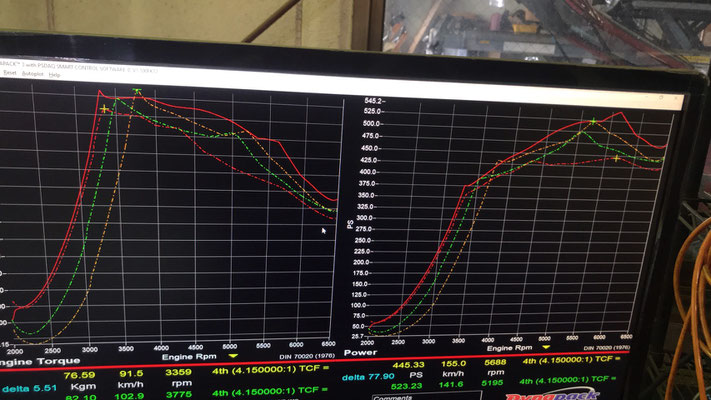
Task: Select green peak marker on torque chart
Action: coord(137,91)
